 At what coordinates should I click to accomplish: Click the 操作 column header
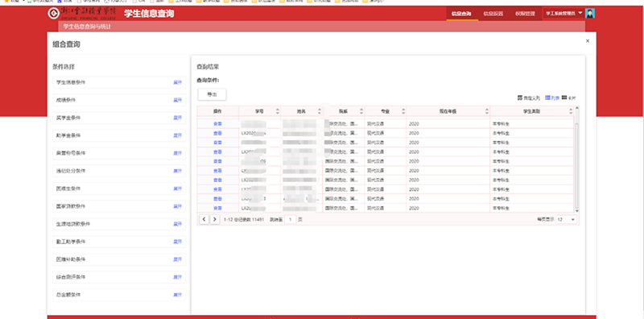point(217,111)
